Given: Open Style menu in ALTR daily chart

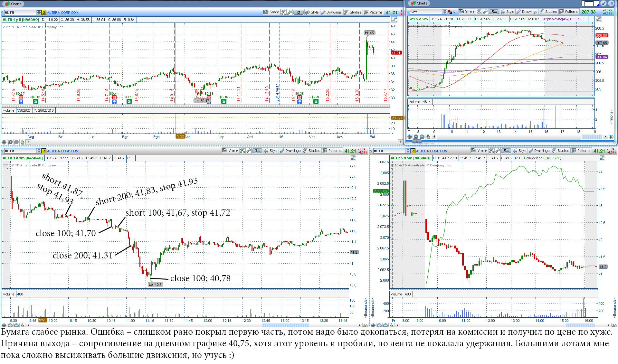Looking at the screenshot, I should click(x=312, y=12).
